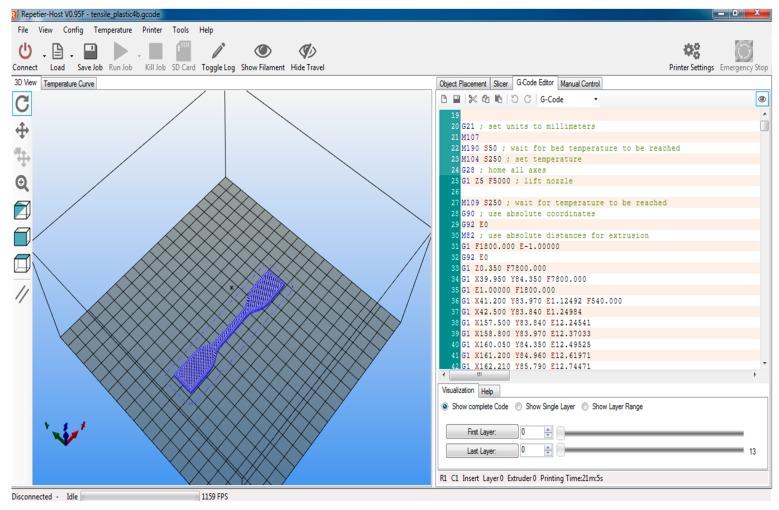Select the rotate view tool
779x510 pixels.
coord(22,103)
